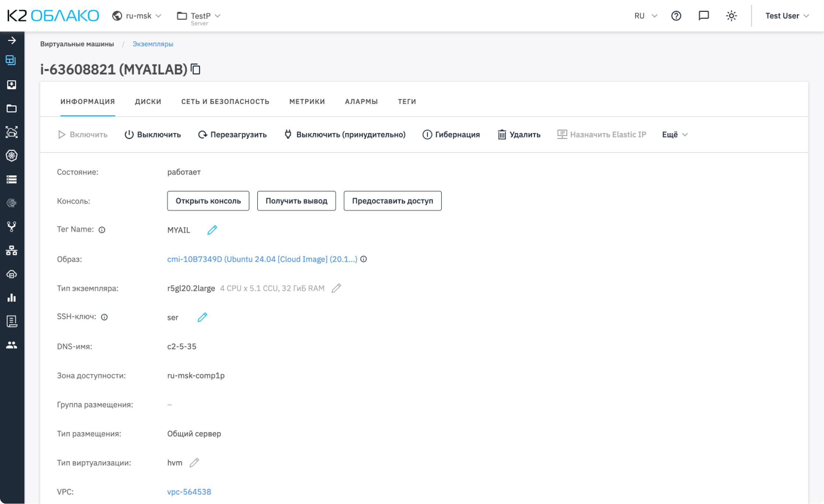Click the Открыть консоль button
This screenshot has width=824, height=504.
coord(208,201)
